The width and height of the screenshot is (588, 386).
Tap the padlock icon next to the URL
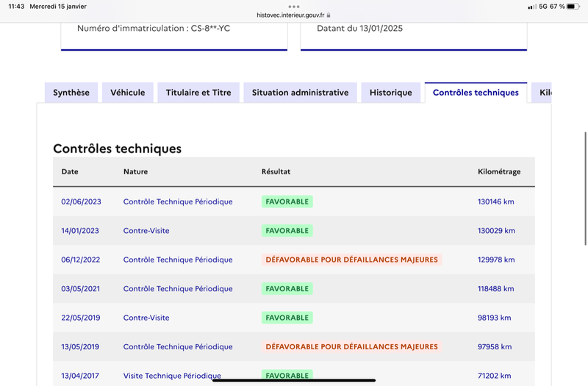click(329, 15)
